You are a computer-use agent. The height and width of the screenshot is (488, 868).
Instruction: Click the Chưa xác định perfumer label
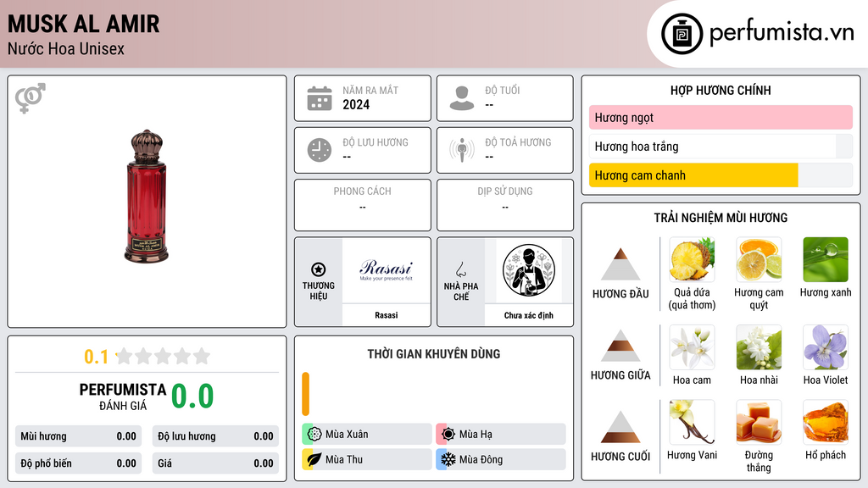coord(529,315)
